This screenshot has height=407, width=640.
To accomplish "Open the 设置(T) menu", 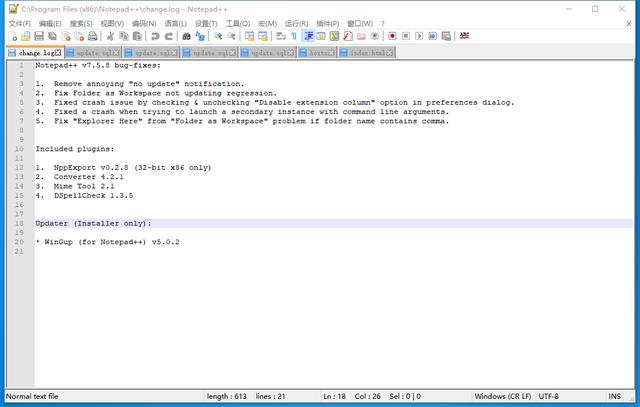I will (x=206, y=24).
